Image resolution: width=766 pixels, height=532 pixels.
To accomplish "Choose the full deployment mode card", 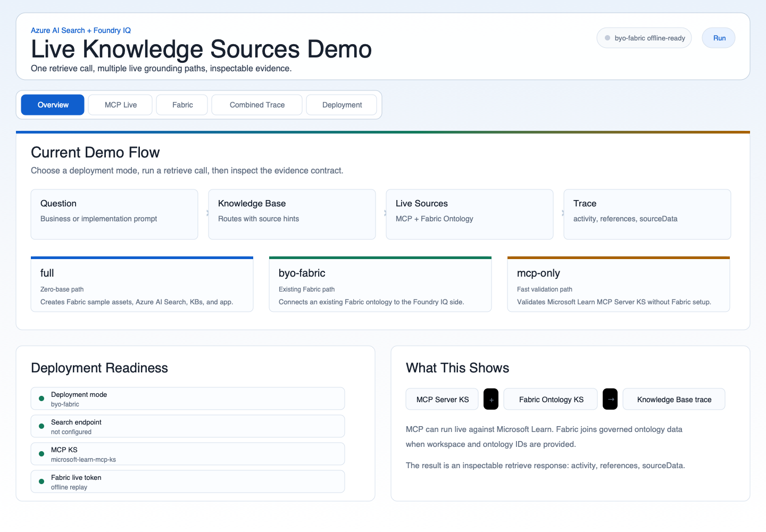I will click(x=142, y=284).
